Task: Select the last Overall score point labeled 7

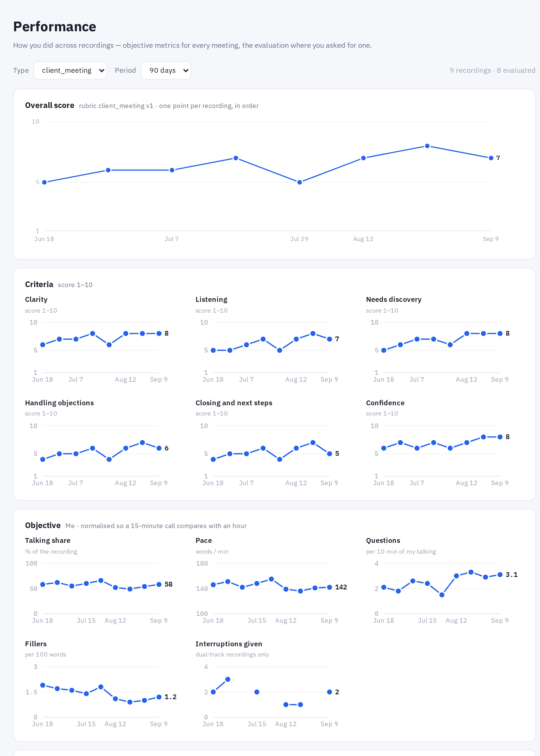Action: 491,158
